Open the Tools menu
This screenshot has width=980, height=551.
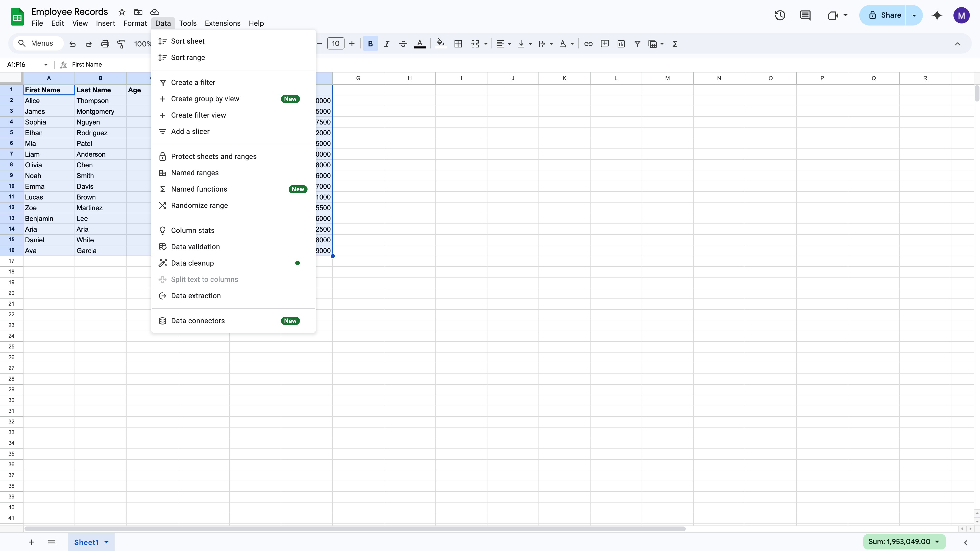point(188,23)
